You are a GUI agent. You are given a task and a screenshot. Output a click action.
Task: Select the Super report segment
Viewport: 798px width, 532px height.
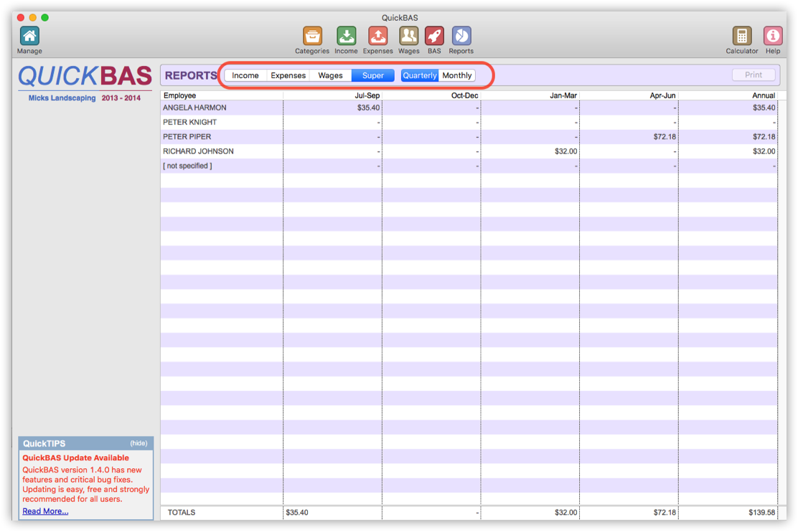(x=372, y=75)
